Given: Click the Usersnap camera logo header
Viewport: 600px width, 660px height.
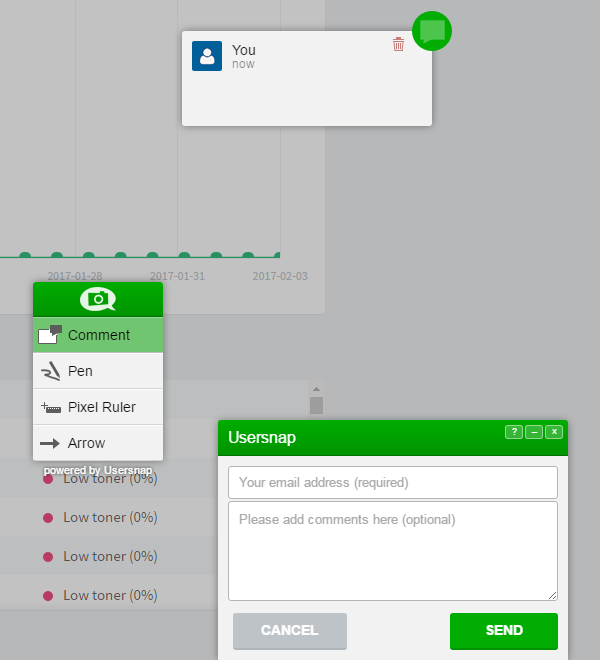Looking at the screenshot, I should pyautogui.click(x=98, y=299).
